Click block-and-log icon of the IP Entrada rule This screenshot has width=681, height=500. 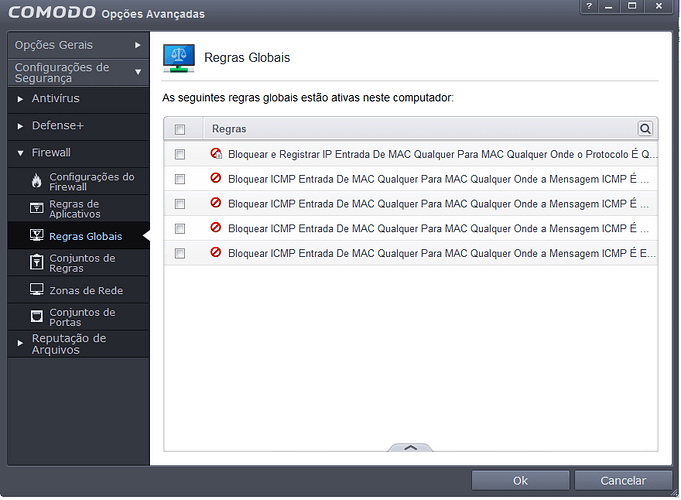[x=216, y=153]
